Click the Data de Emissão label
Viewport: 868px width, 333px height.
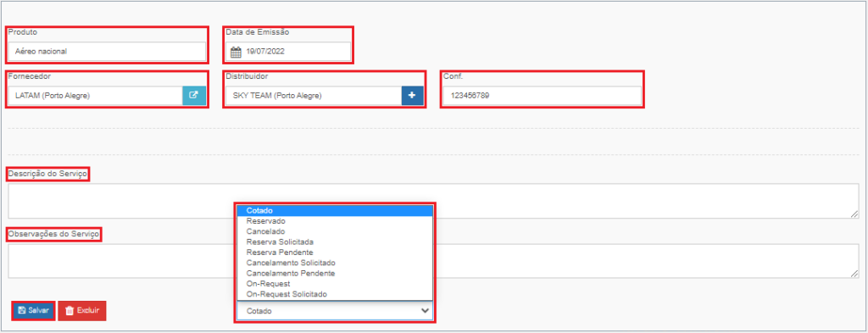[258, 32]
